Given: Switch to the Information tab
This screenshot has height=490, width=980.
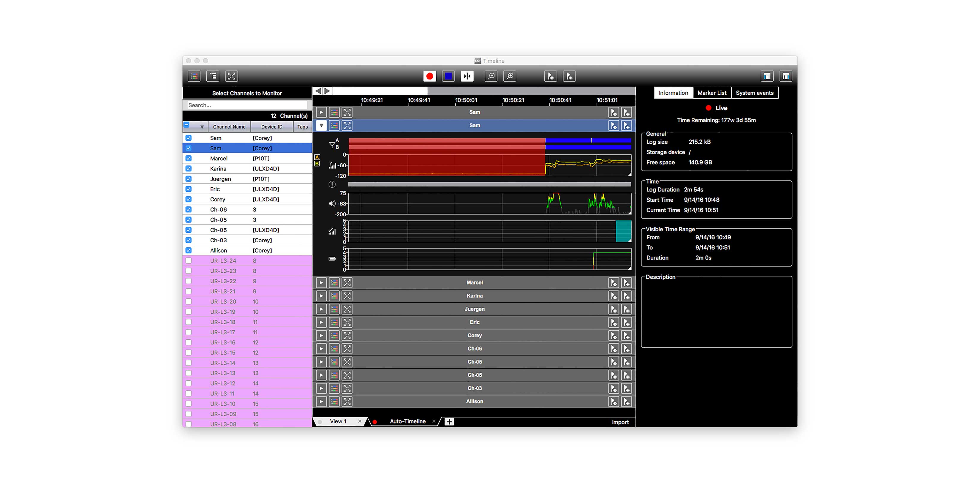Looking at the screenshot, I should [x=673, y=93].
